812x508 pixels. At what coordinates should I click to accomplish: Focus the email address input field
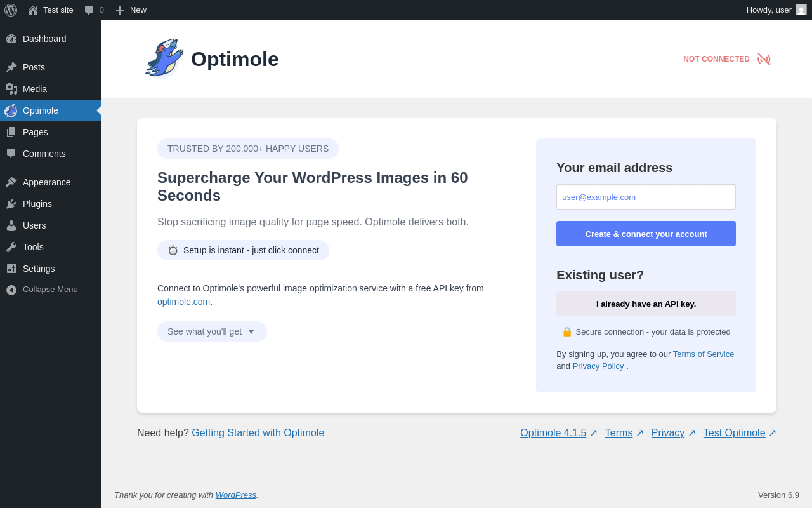point(646,197)
